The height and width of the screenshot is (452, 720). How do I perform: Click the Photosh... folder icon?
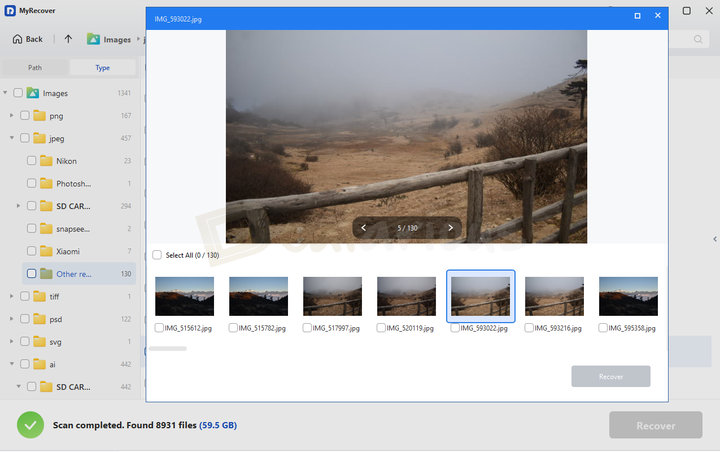46,183
